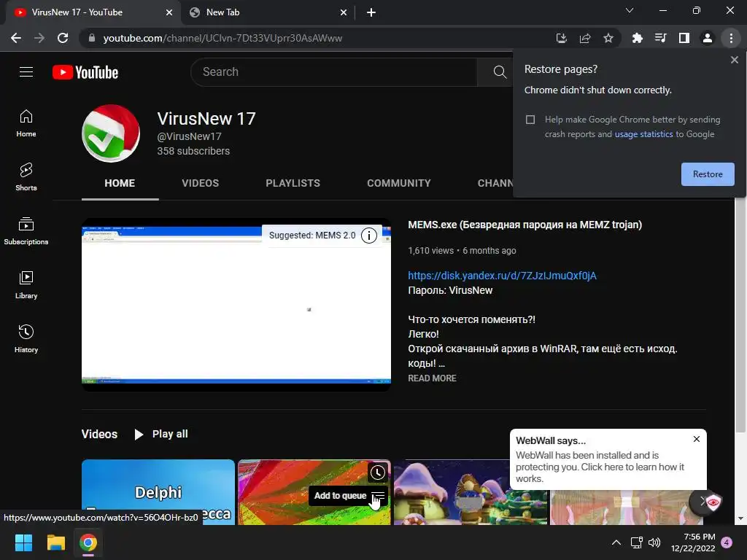
Task: Play the featured MEMS.exe video thumbnail
Action: tap(236, 305)
